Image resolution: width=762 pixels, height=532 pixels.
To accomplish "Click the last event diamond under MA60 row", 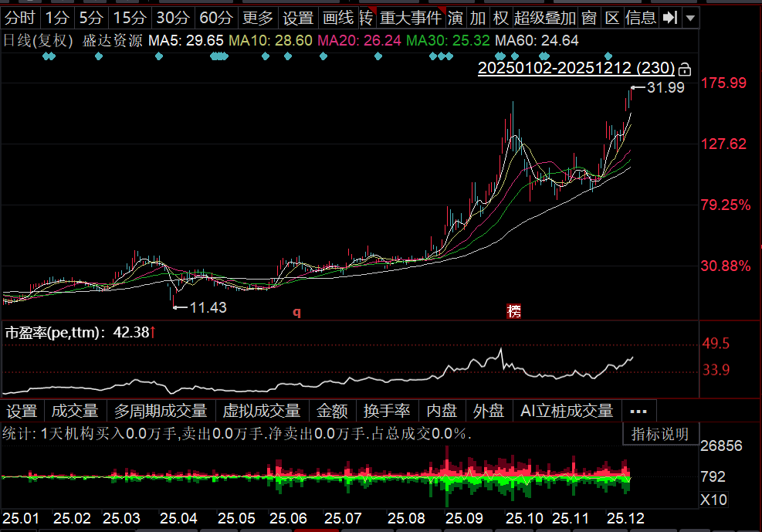I will pyautogui.click(x=608, y=56).
